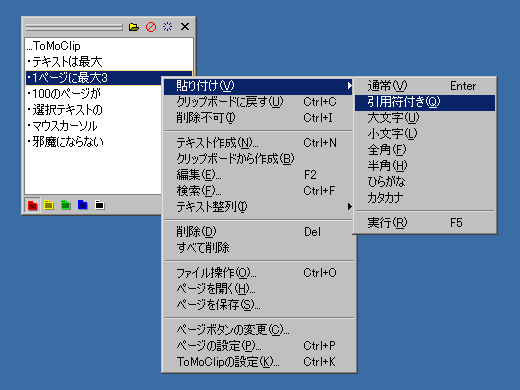The image size is (520, 390).
Task: Paste as 全角(F) full-width
Action: pos(425,150)
